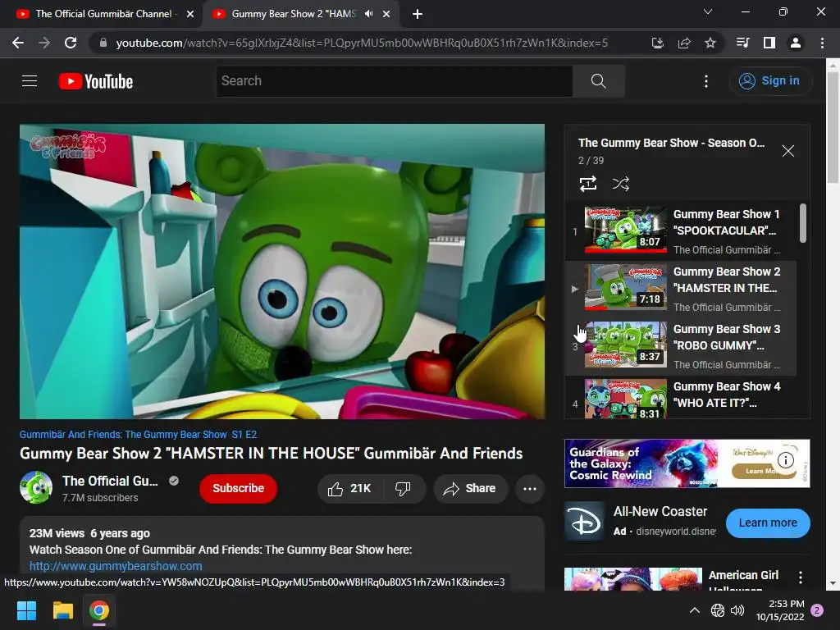840x630 pixels.
Task: Go to the YouTube home logo
Action: [x=96, y=81]
